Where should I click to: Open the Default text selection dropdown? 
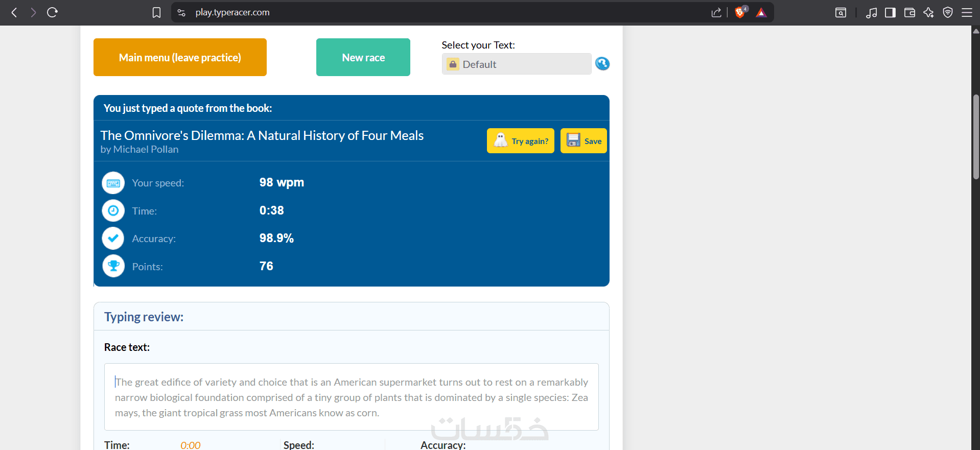517,64
